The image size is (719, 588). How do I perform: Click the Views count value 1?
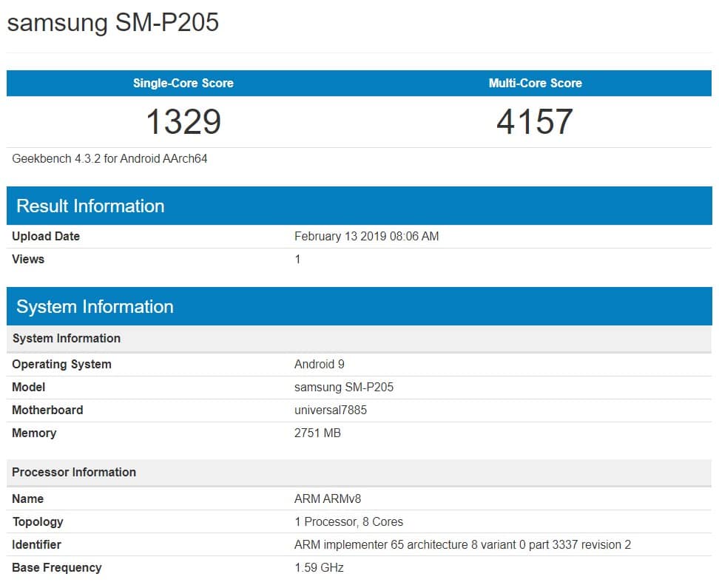pos(297,259)
